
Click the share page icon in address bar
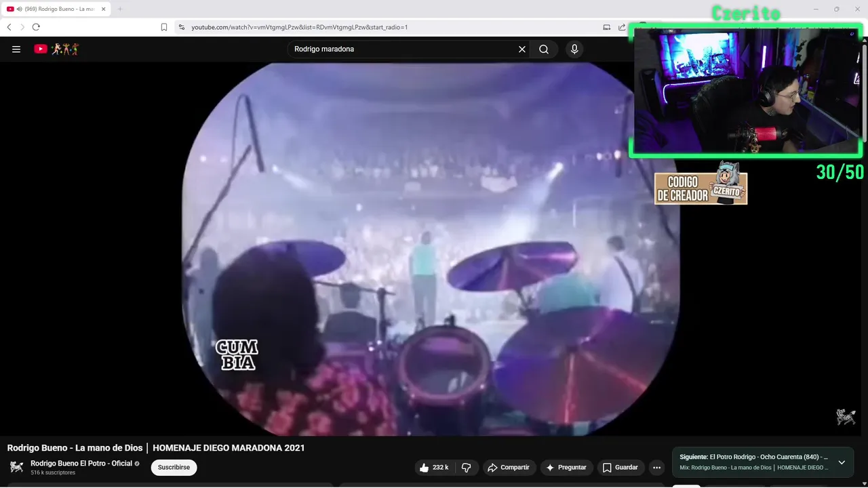tap(622, 27)
